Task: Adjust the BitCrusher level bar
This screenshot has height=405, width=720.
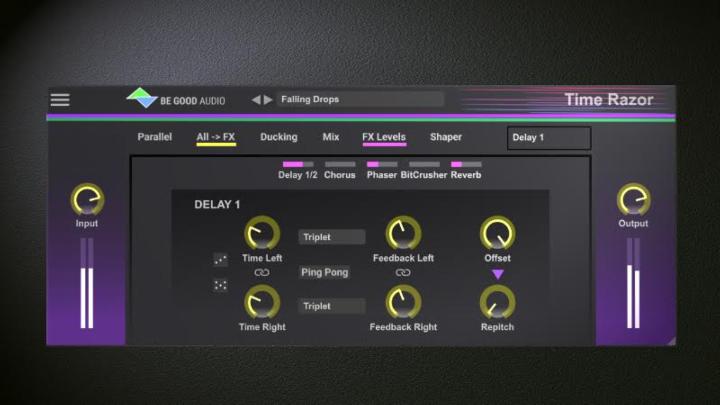Action: 424,164
